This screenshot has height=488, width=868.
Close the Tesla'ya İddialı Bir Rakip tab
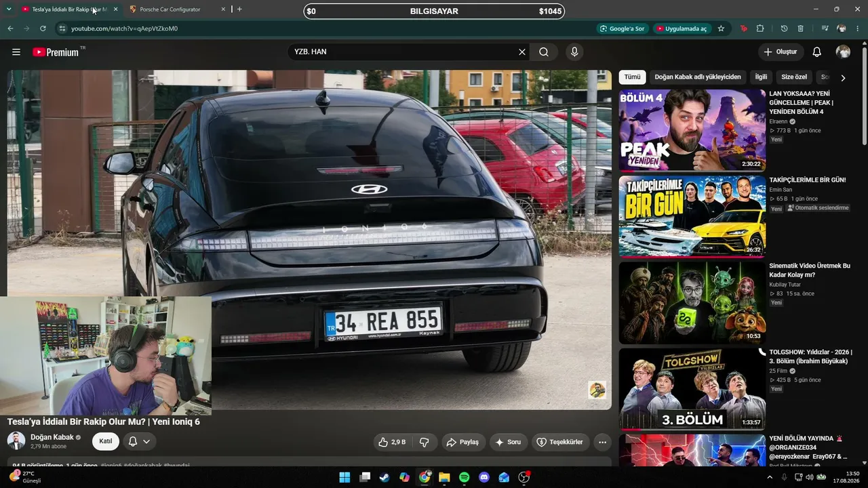point(115,9)
